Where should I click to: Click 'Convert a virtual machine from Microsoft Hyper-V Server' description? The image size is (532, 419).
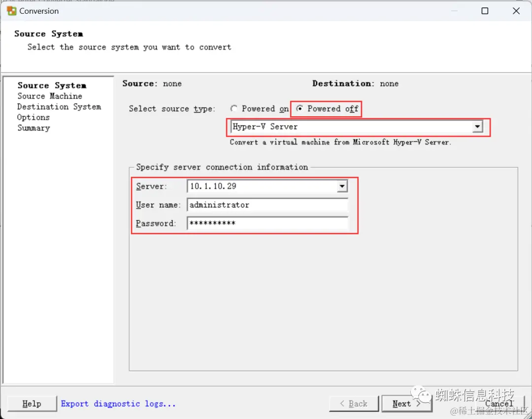(340, 142)
